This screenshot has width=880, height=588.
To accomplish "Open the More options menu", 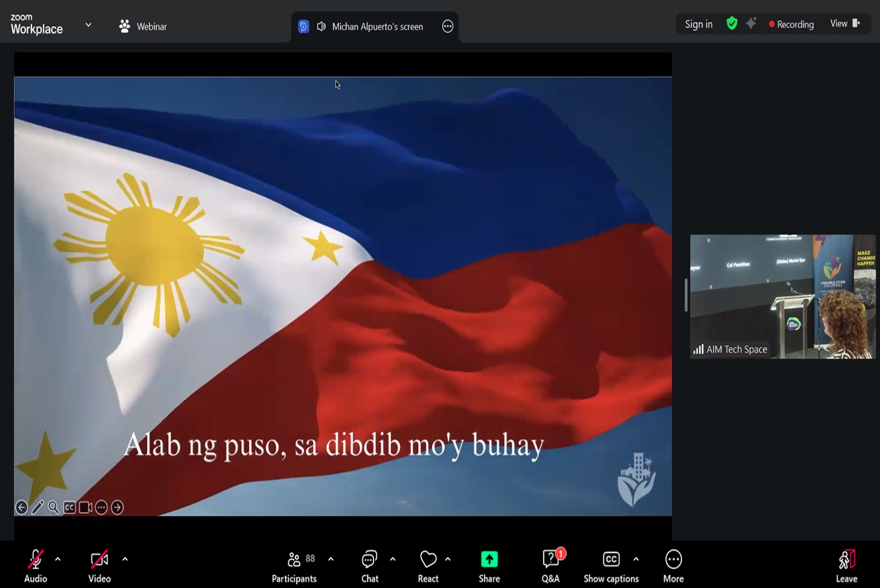I will click(673, 567).
